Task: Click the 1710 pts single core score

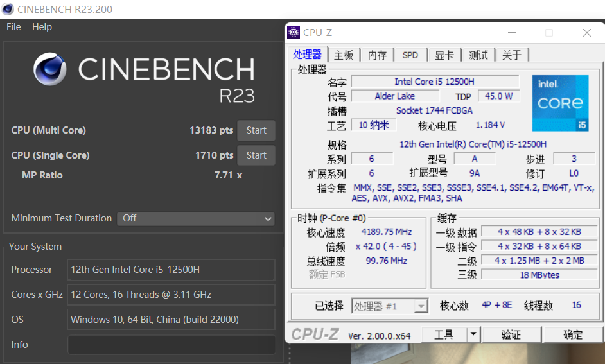Action: tap(214, 155)
